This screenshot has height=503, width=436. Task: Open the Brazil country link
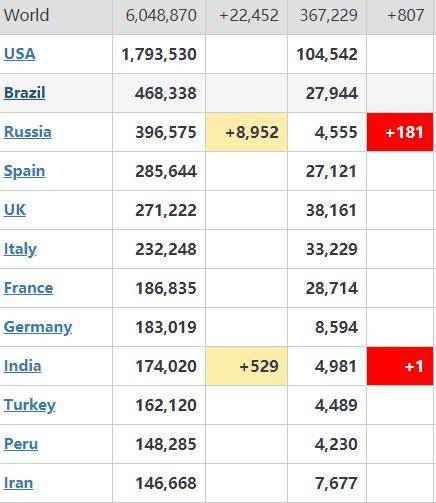24,93
